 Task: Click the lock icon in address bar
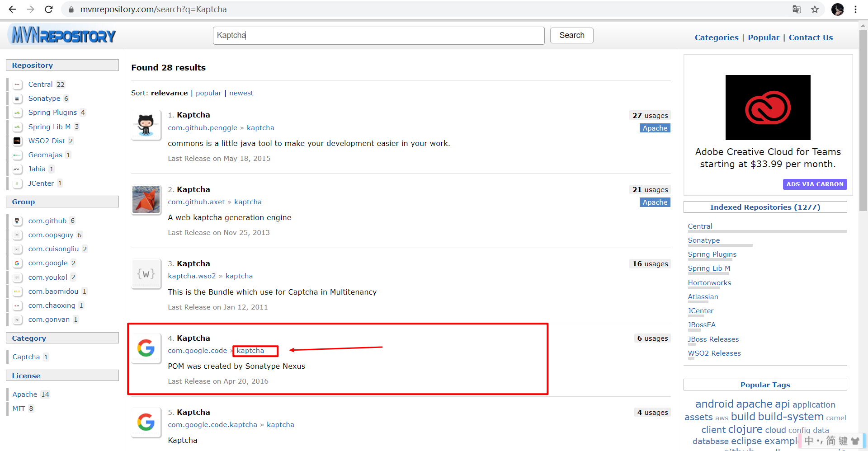tap(71, 9)
